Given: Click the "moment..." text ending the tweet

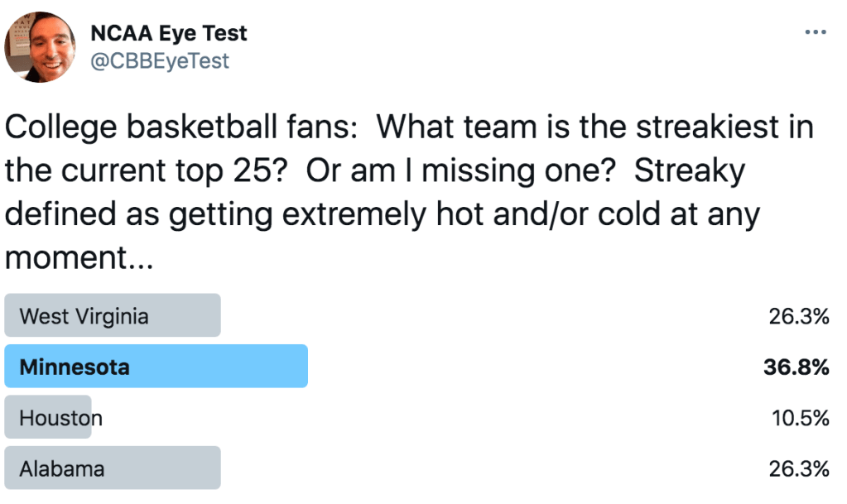Looking at the screenshot, I should (79, 258).
